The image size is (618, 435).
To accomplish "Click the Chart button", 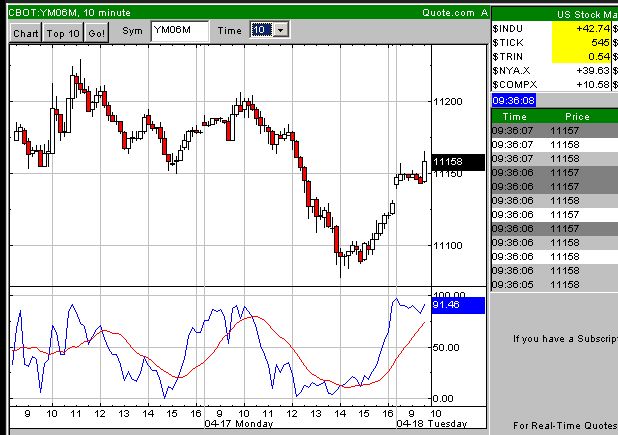I will click(26, 33).
